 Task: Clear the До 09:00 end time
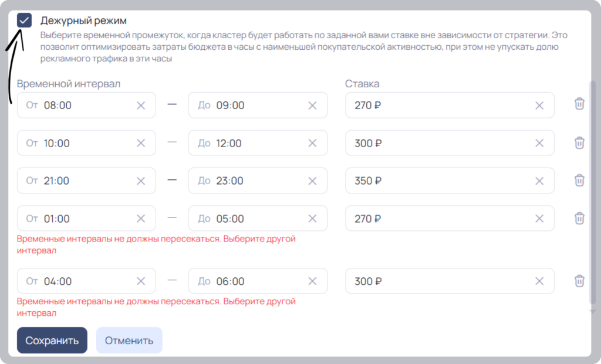tap(312, 106)
